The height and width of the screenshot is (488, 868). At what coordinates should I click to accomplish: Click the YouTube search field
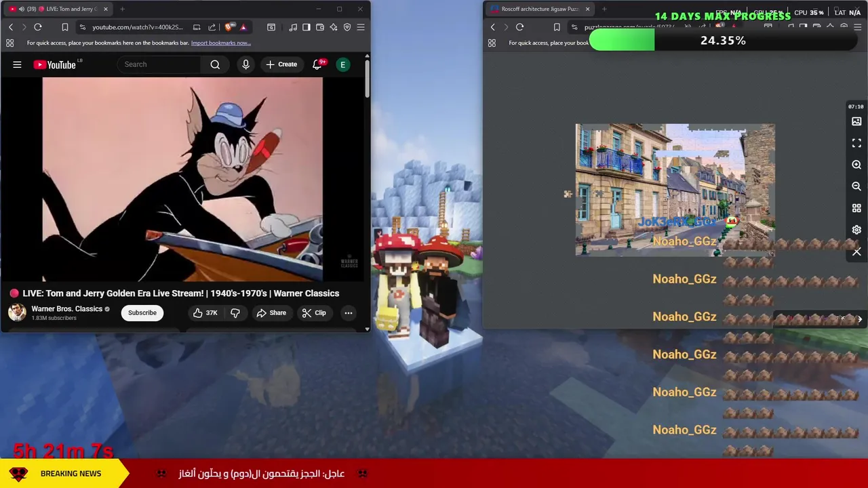click(x=159, y=64)
